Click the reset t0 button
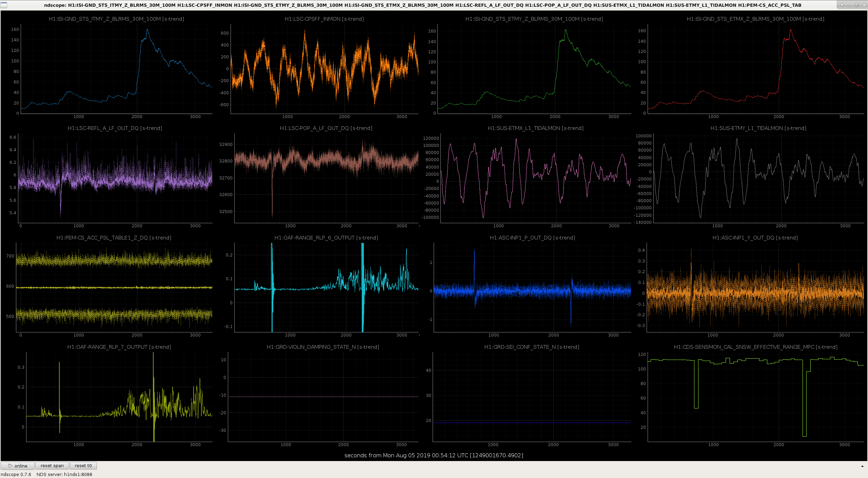 [83, 466]
